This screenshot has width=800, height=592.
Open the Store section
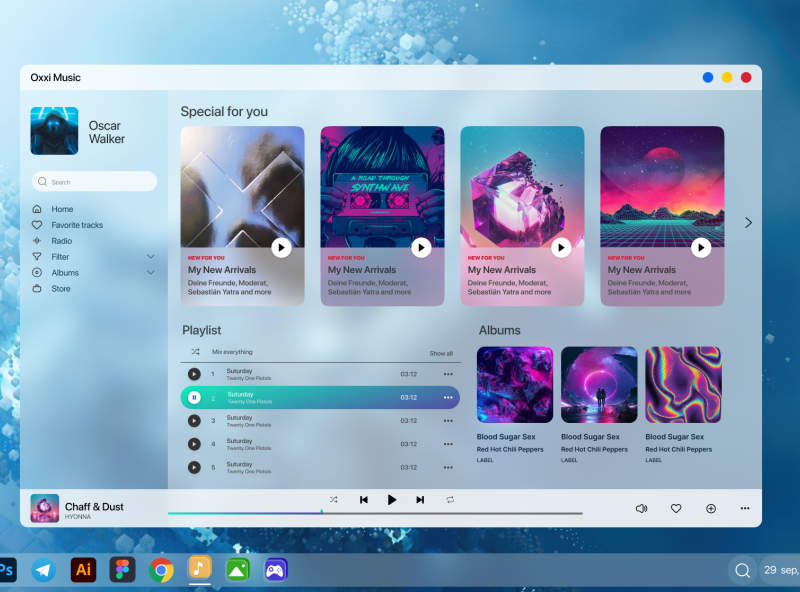pos(62,288)
